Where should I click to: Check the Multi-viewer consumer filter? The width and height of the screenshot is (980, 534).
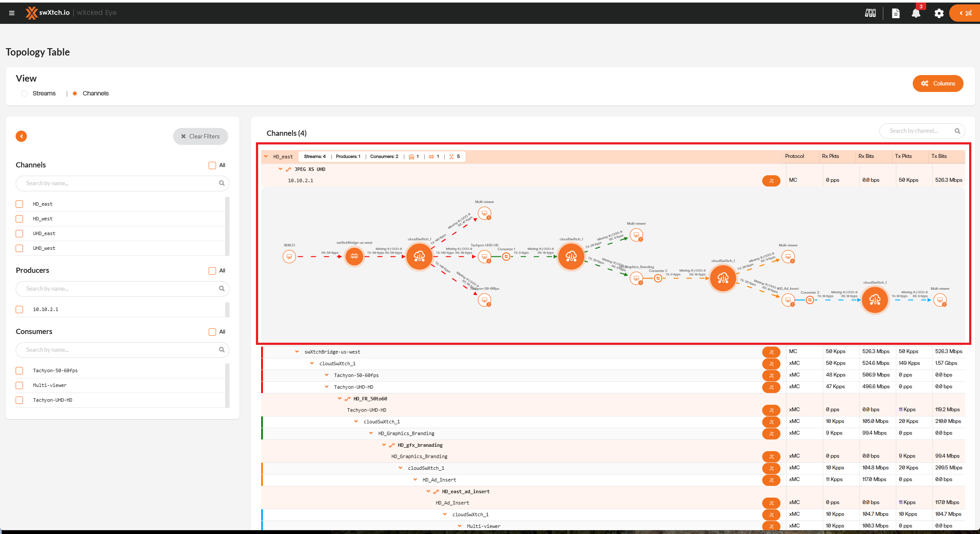(20, 385)
